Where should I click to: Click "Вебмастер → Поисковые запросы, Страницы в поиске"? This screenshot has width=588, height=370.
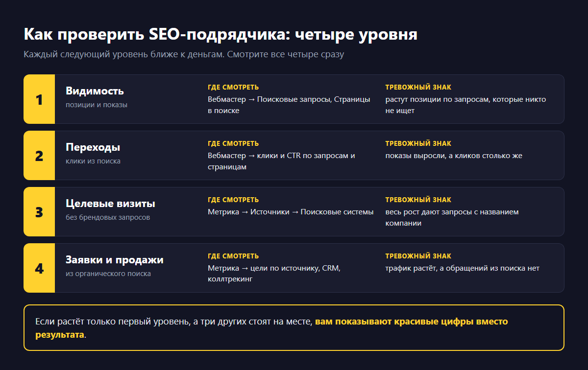(x=289, y=105)
